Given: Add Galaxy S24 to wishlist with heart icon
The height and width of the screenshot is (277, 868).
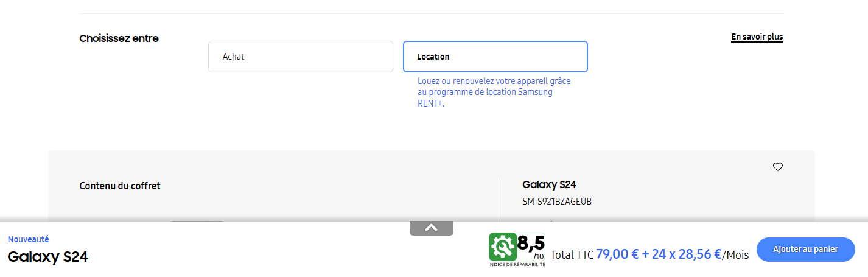Looking at the screenshot, I should 777,167.
